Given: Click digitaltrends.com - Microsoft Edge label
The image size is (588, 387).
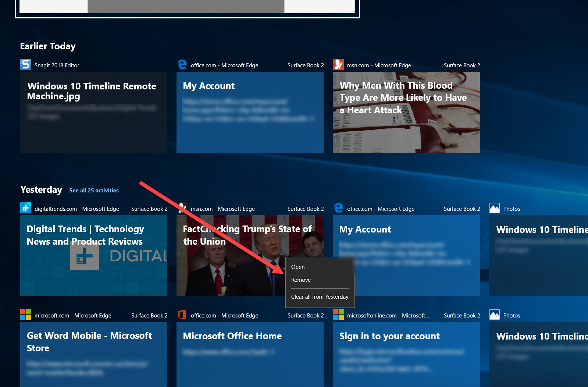Looking at the screenshot, I should [77, 209].
